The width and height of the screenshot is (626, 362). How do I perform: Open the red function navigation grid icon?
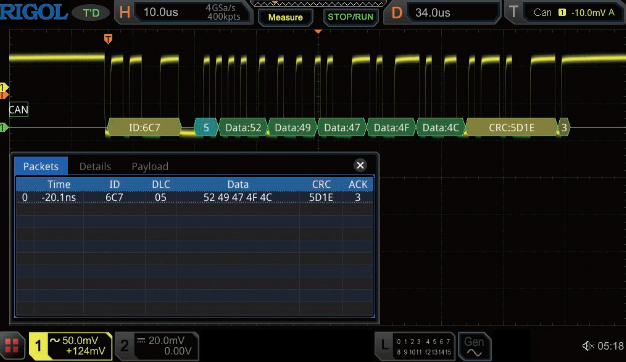pos(12,346)
